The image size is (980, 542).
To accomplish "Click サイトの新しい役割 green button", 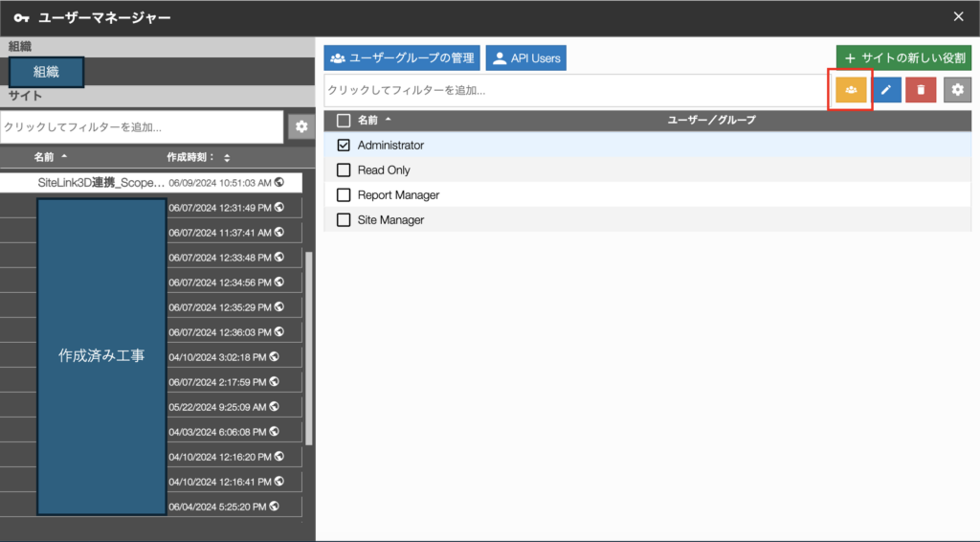I will tap(903, 58).
